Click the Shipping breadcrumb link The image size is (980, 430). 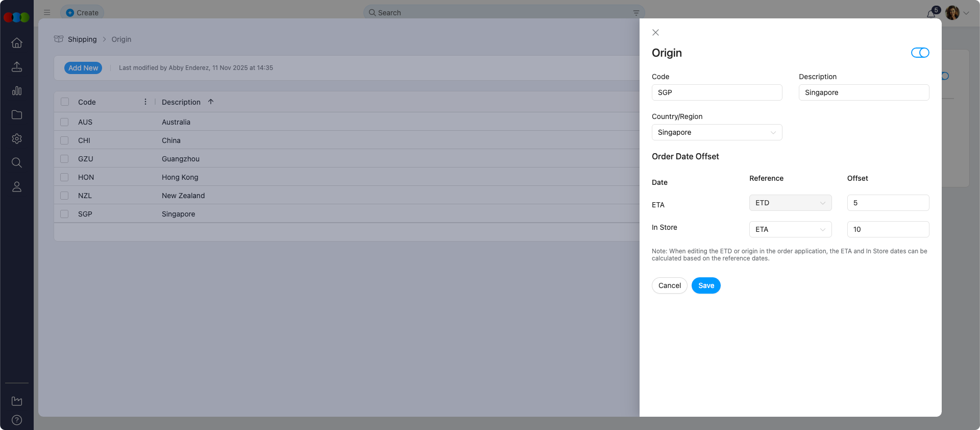[82, 39]
